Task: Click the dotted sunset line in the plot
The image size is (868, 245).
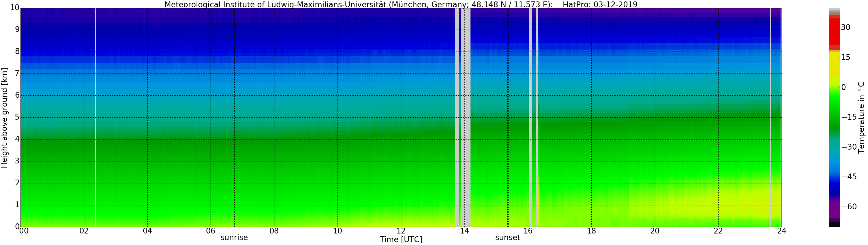Action: tap(508, 117)
